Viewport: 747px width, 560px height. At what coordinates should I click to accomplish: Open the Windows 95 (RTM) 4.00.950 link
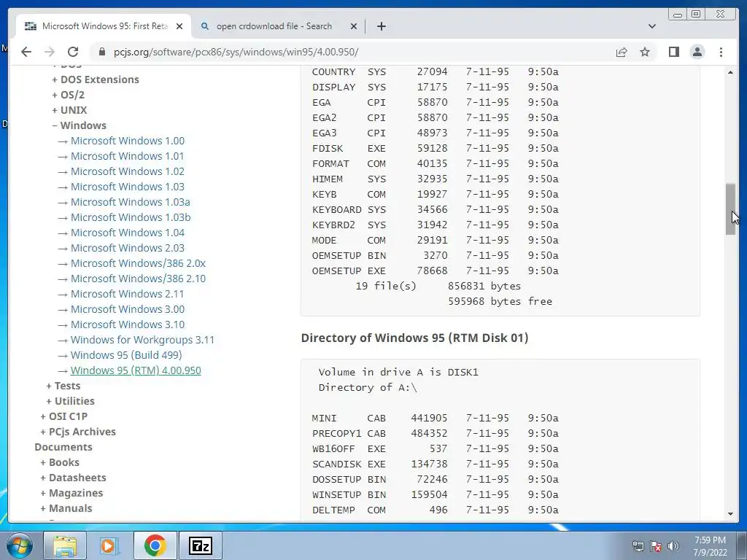[136, 370]
